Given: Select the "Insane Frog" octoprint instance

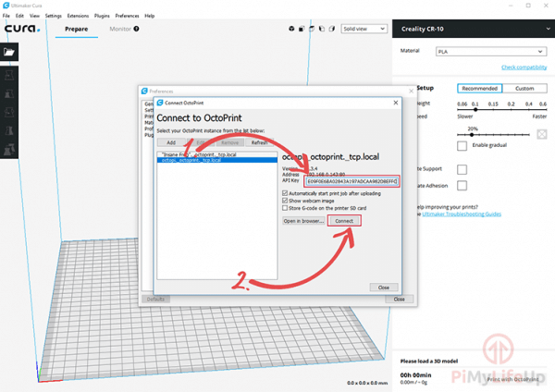Looking at the screenshot, I should tap(217, 154).
